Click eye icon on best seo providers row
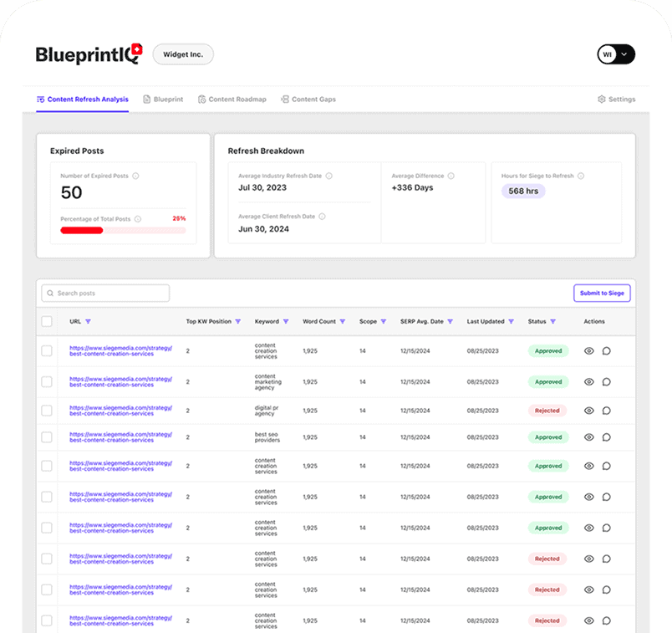 click(589, 437)
